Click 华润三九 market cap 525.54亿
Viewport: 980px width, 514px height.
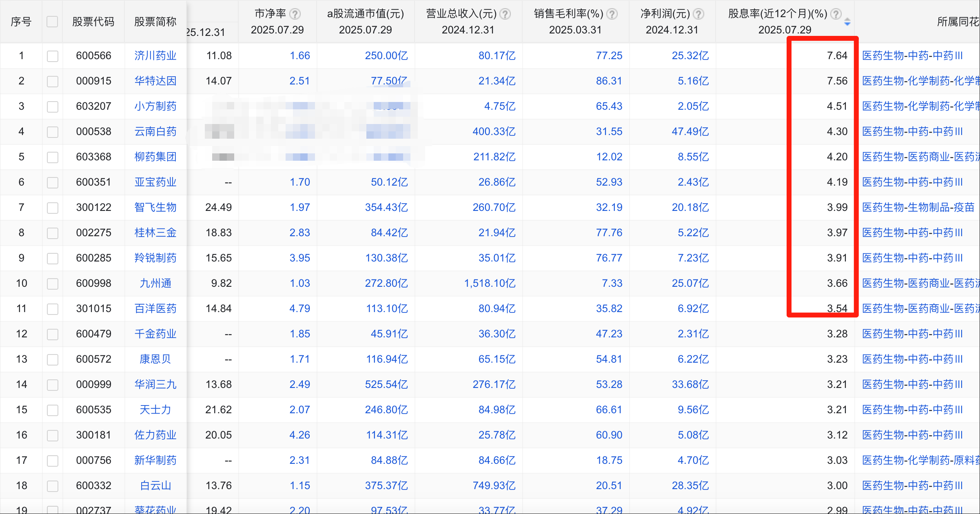386,384
